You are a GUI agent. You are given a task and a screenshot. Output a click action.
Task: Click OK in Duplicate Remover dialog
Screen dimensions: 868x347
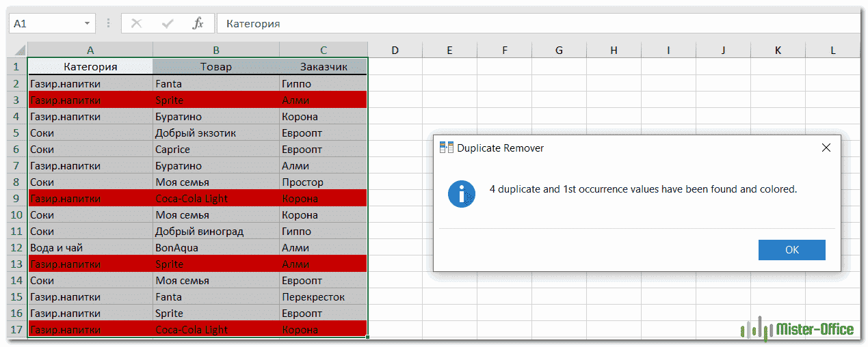pyautogui.click(x=791, y=250)
